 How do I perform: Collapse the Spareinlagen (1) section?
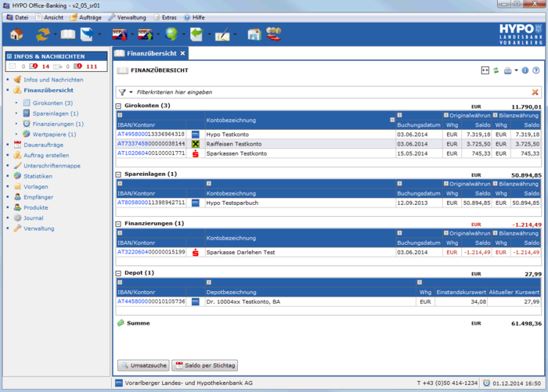click(x=118, y=174)
